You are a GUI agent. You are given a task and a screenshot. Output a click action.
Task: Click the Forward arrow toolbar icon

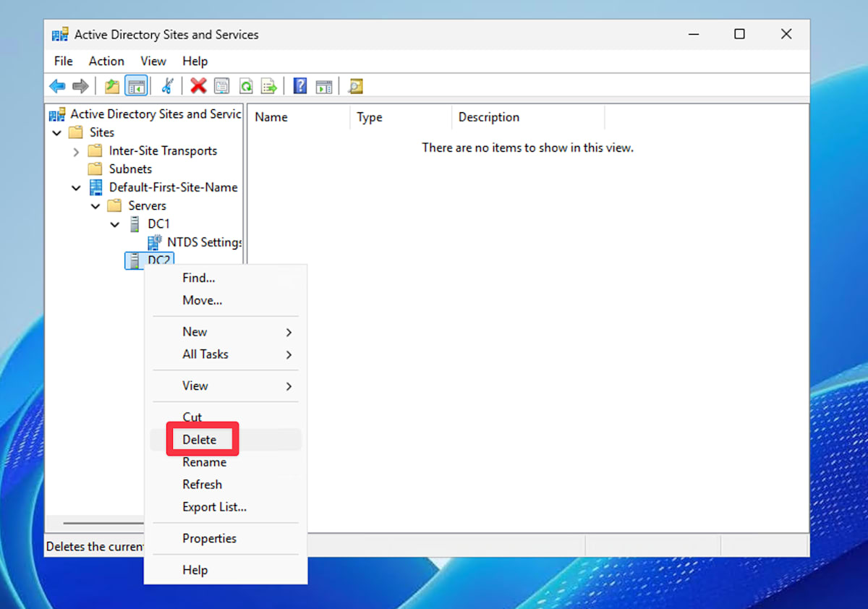tap(80, 86)
